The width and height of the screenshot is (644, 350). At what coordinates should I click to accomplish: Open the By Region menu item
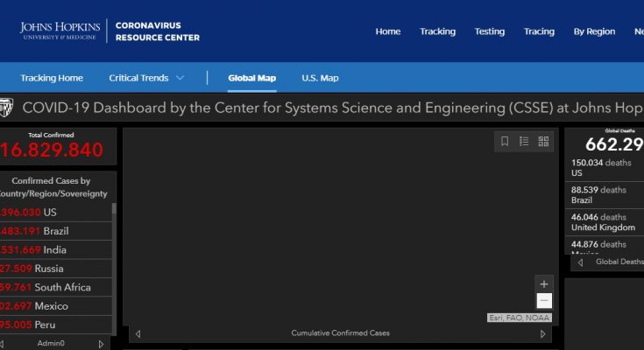pyautogui.click(x=594, y=31)
